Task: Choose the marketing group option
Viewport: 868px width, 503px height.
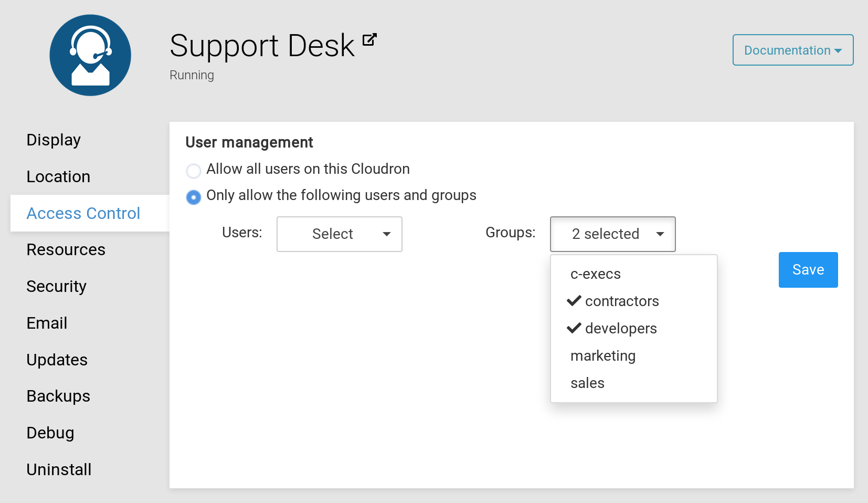Action: [x=603, y=356]
